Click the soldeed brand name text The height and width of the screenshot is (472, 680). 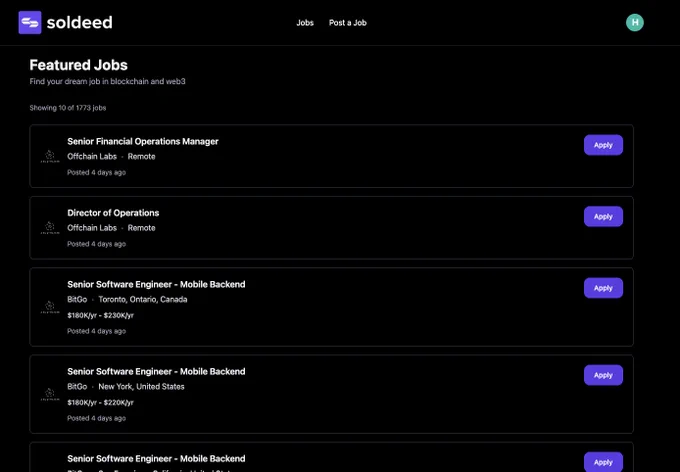pos(79,23)
